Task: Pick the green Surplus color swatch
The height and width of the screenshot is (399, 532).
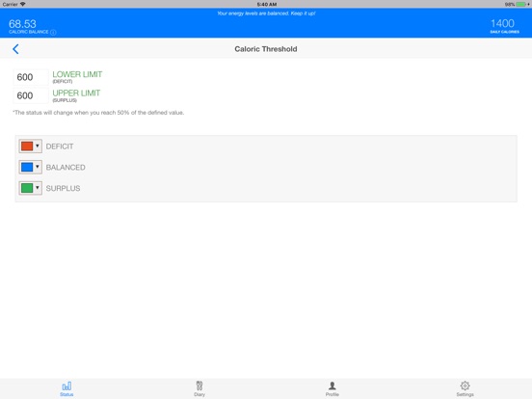Action: click(x=27, y=188)
